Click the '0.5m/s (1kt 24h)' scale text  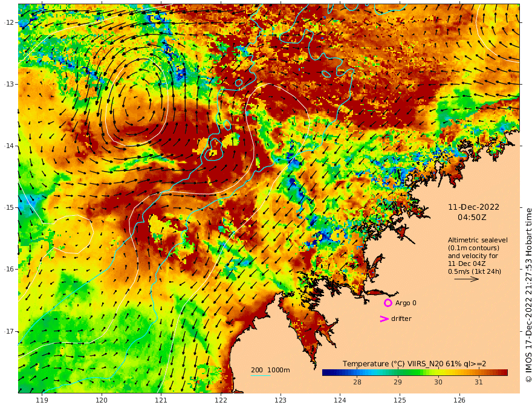point(475,271)
